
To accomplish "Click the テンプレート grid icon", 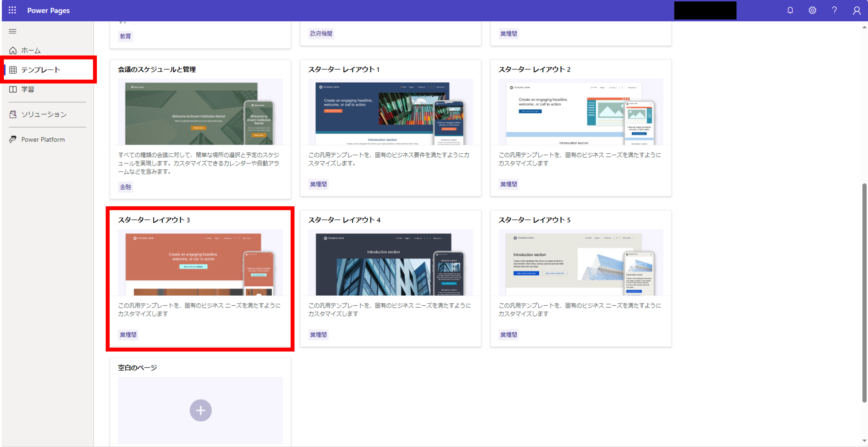I will pos(13,70).
